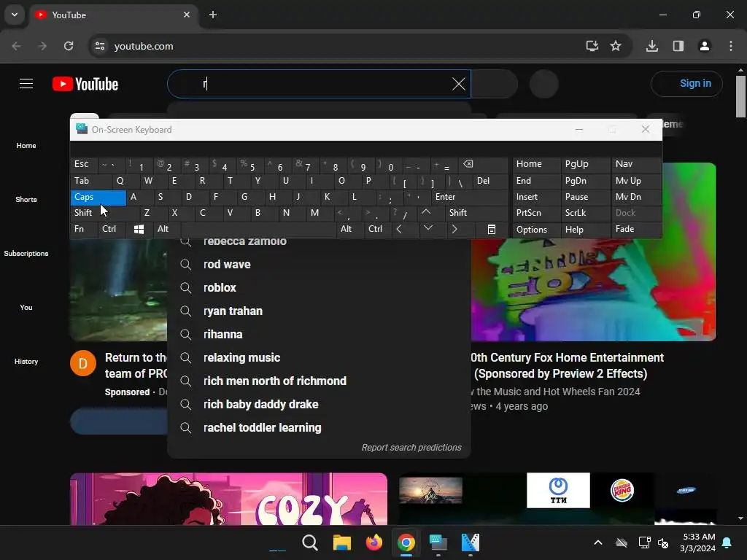Click the YouTube search input field
The height and width of the screenshot is (560, 747).
pos(319,85)
